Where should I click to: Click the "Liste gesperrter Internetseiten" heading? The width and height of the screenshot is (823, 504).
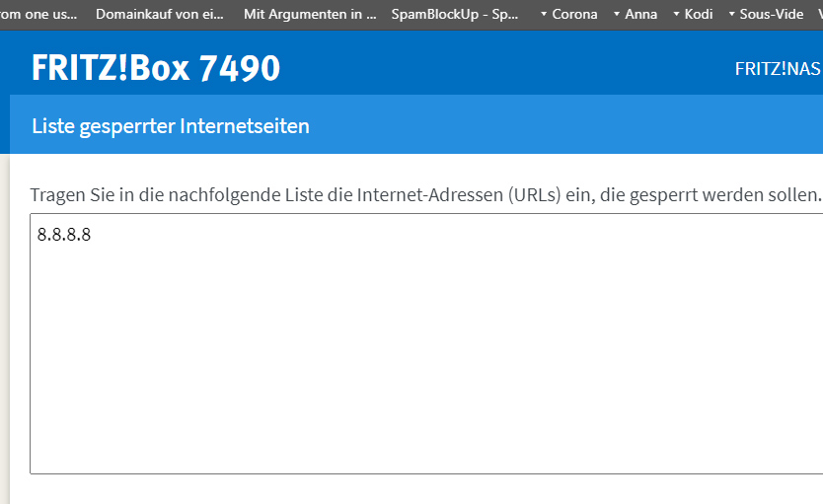(x=170, y=126)
